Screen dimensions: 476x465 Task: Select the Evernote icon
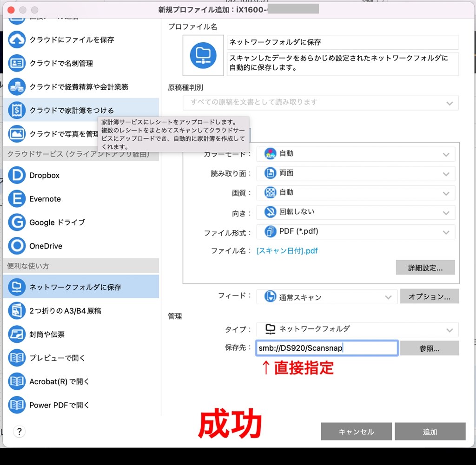click(17, 199)
